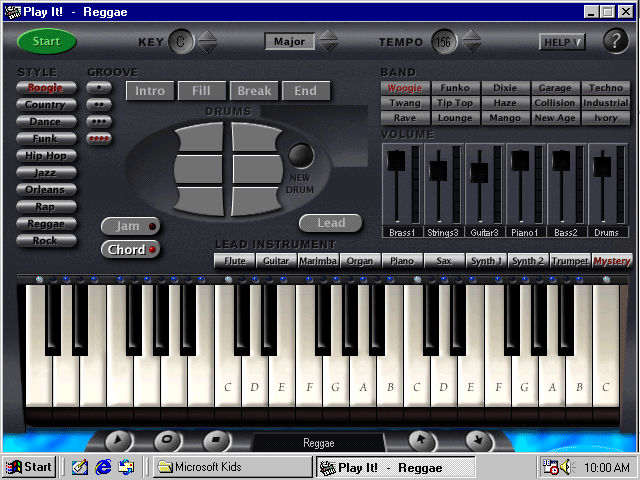Select Trumpet as lead instrument
This screenshot has height=480, width=640.
pos(569,261)
